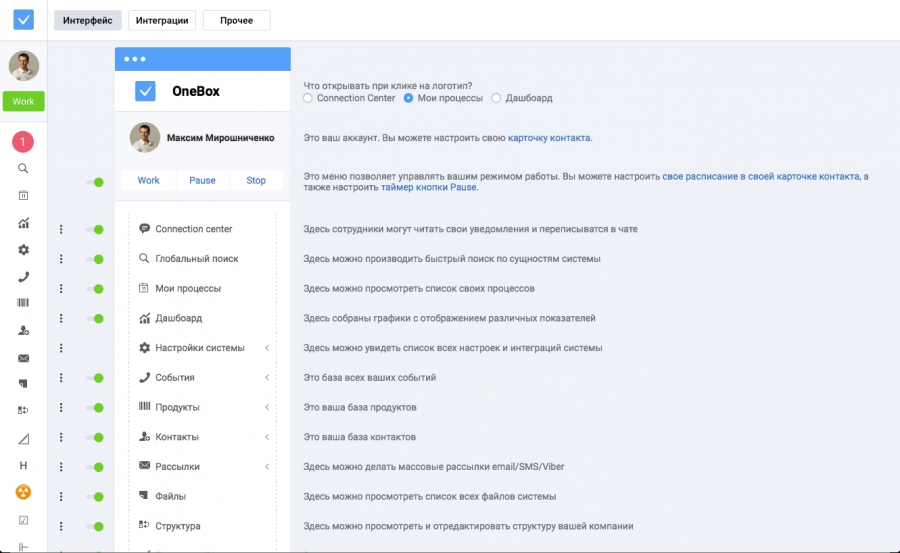Select the Connection Center radio option
Screen dimensions: 900x553
point(308,98)
